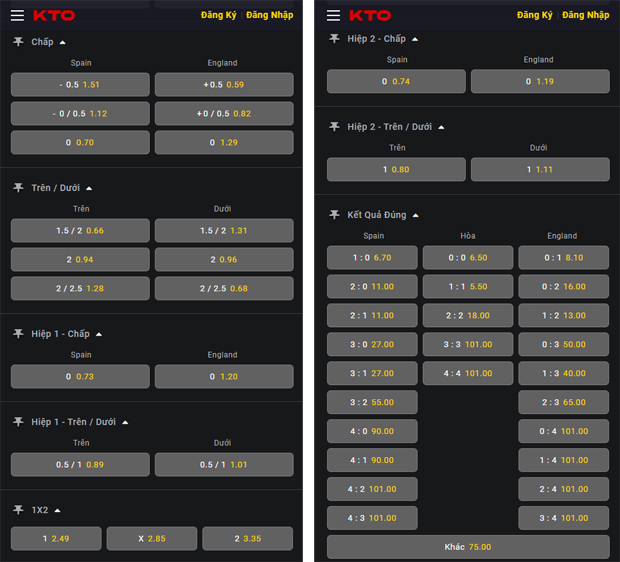Collapse the Trên / Dưới full-match section

coord(89,188)
